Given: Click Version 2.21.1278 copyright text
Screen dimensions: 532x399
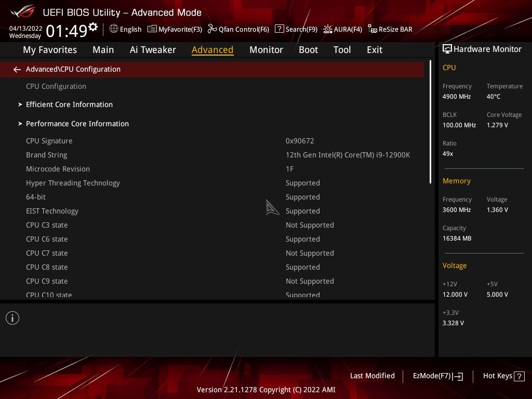Looking at the screenshot, I should (x=266, y=390).
